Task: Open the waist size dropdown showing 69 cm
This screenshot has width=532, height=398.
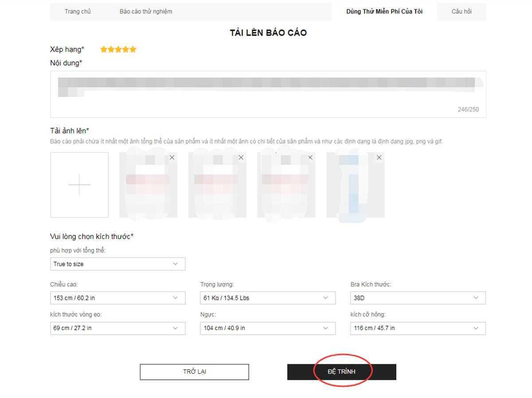Action: (117, 328)
